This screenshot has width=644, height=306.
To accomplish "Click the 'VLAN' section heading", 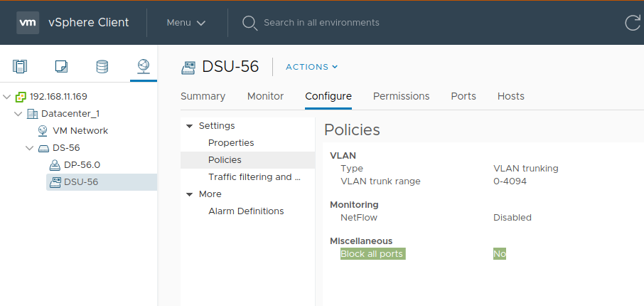I will click(343, 155).
